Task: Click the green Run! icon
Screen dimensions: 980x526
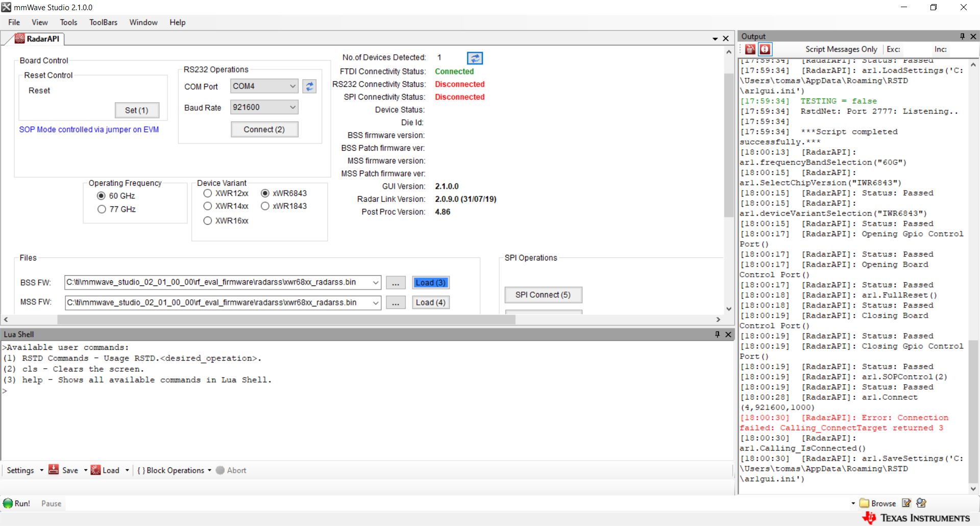Action: [8, 504]
